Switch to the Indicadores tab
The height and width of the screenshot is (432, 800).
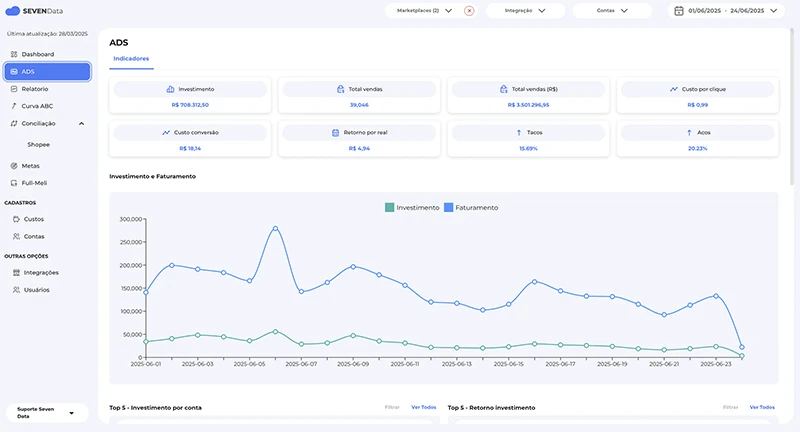(131, 59)
